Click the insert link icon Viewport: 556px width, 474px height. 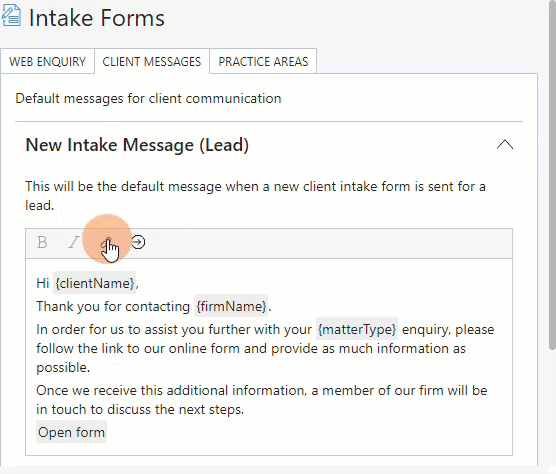click(x=106, y=242)
